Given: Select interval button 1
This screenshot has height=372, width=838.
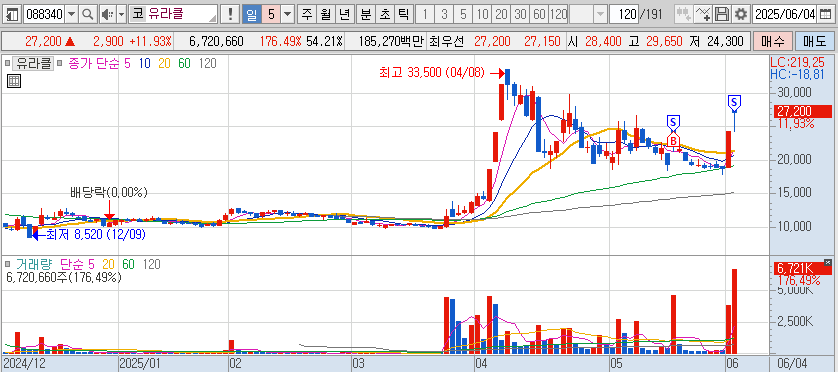Looking at the screenshot, I should 424,14.
